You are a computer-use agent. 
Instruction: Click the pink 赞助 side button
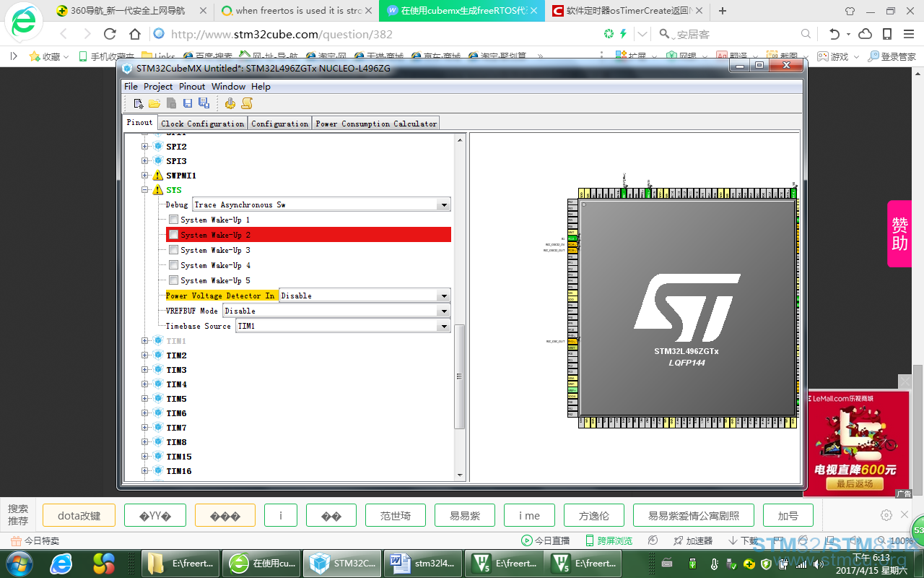coord(899,234)
